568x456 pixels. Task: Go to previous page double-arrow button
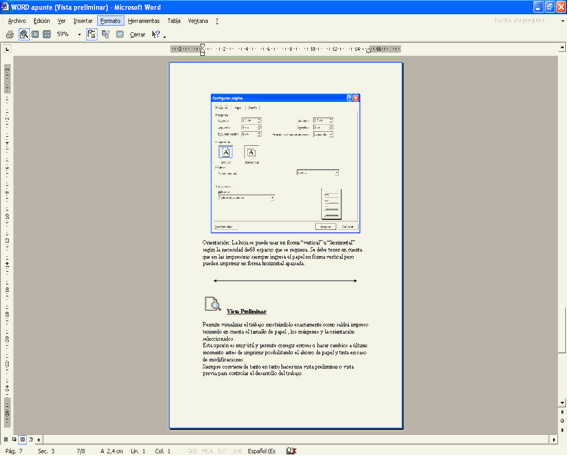(x=562, y=412)
